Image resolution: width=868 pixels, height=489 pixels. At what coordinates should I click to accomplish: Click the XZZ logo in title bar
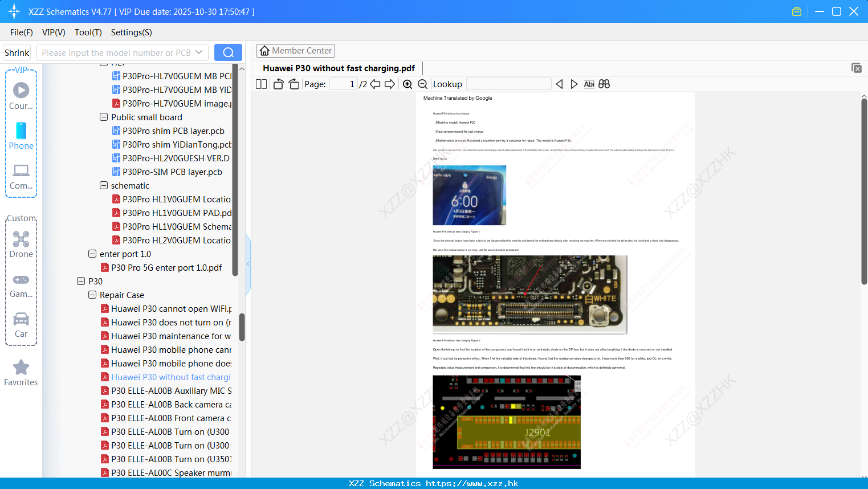[x=14, y=11]
